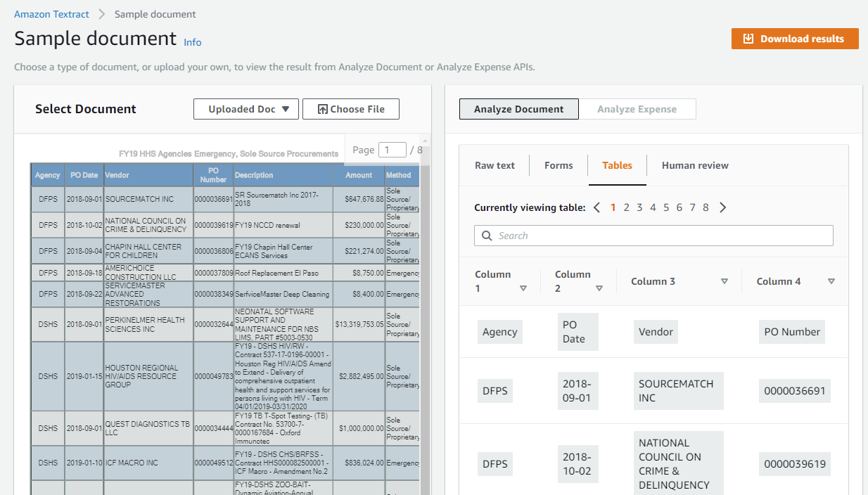
Task: Select Analyze Document mode
Action: 518,108
